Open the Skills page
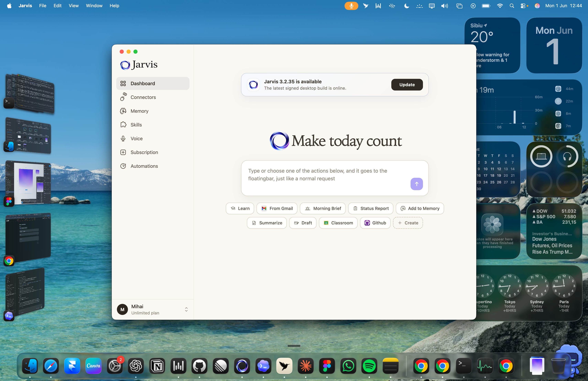This screenshot has width=588, height=381. 153,125
